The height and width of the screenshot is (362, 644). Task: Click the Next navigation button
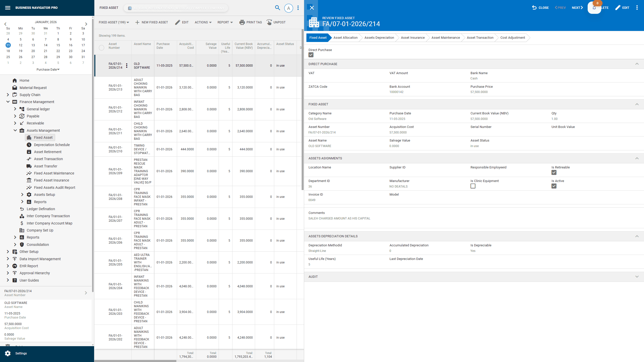[x=577, y=8]
